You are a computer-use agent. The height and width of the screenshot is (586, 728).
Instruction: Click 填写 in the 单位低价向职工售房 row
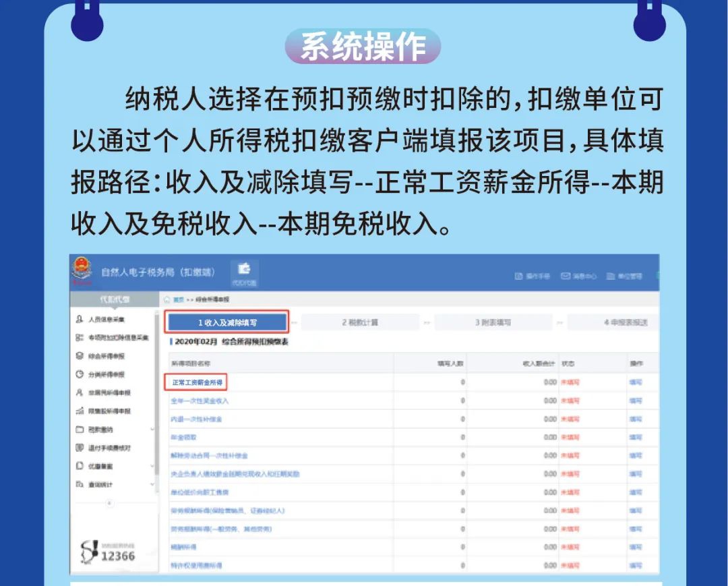(x=636, y=492)
